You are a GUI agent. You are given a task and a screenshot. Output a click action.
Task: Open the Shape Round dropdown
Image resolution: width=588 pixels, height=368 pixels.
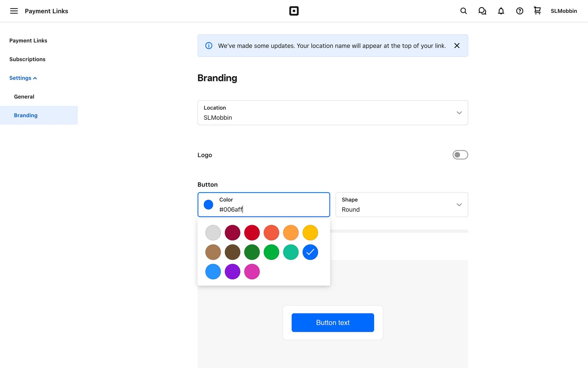401,205
